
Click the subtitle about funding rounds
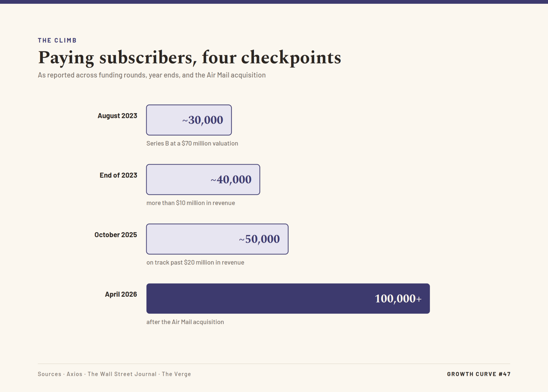(152, 75)
